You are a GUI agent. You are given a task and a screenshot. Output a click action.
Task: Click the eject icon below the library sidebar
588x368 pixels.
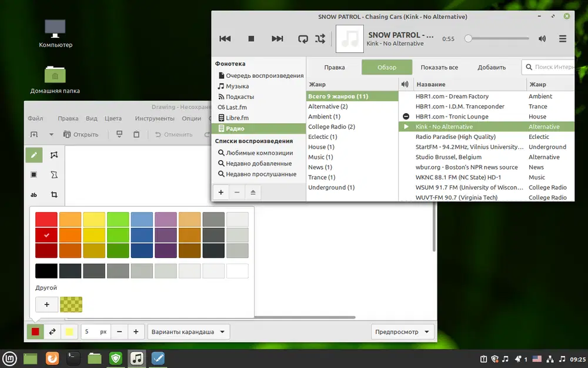tap(253, 193)
